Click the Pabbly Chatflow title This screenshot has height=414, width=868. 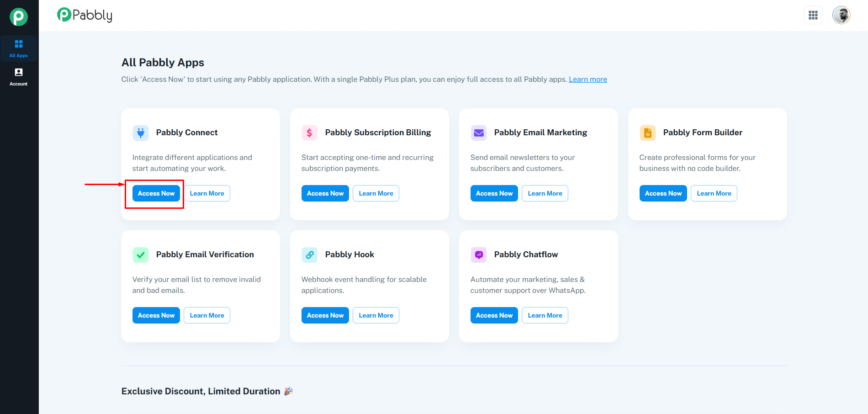(x=526, y=255)
